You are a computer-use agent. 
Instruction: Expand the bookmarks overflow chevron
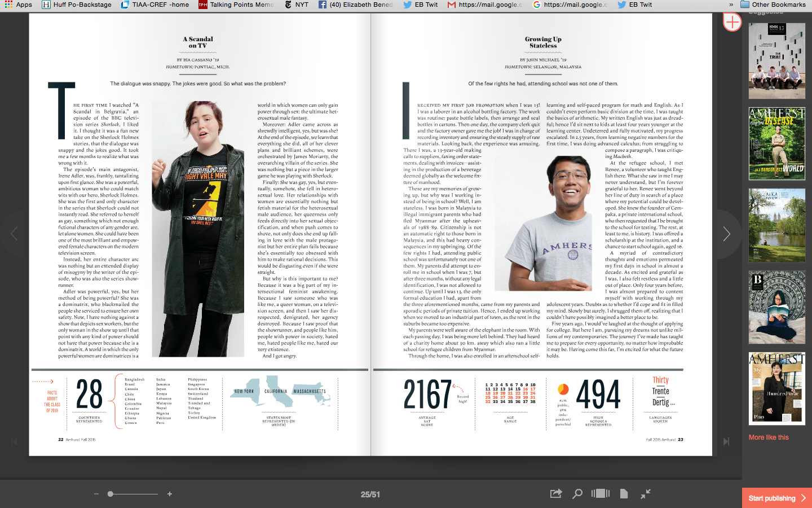coord(731,5)
